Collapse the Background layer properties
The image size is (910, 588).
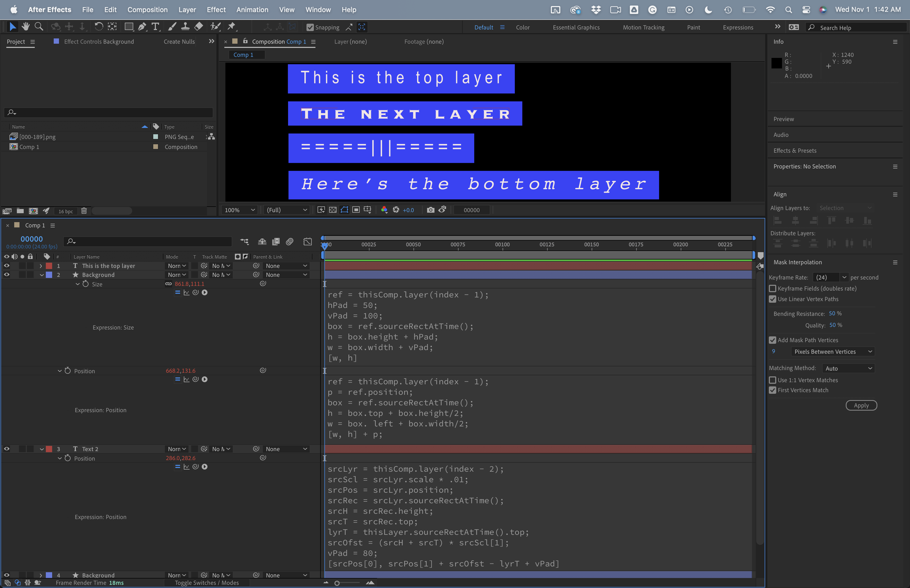coord(42,275)
